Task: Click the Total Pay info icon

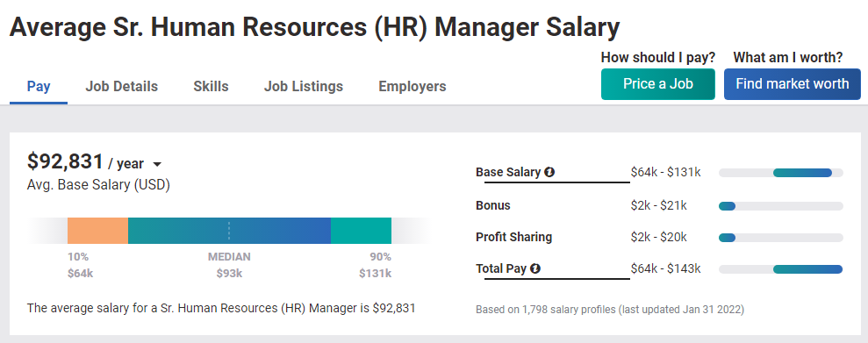Action: pos(534,268)
